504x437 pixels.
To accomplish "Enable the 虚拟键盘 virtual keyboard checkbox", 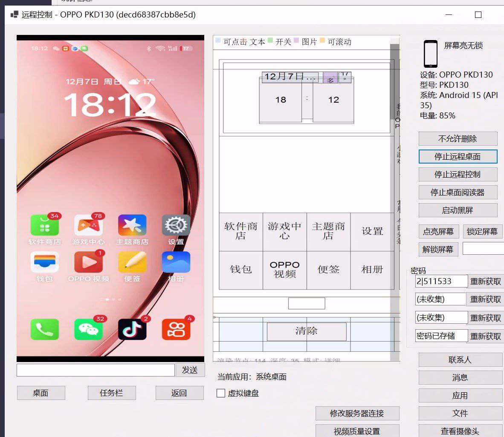I will coord(221,393).
